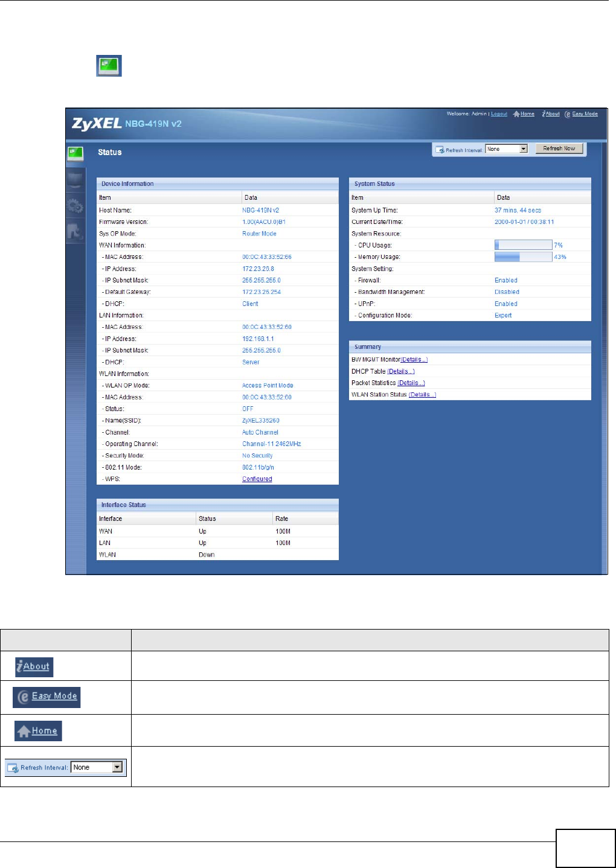Open the green Status icon in the router sidebar
Screen dimensions: 616x868
pyautogui.click(x=75, y=153)
